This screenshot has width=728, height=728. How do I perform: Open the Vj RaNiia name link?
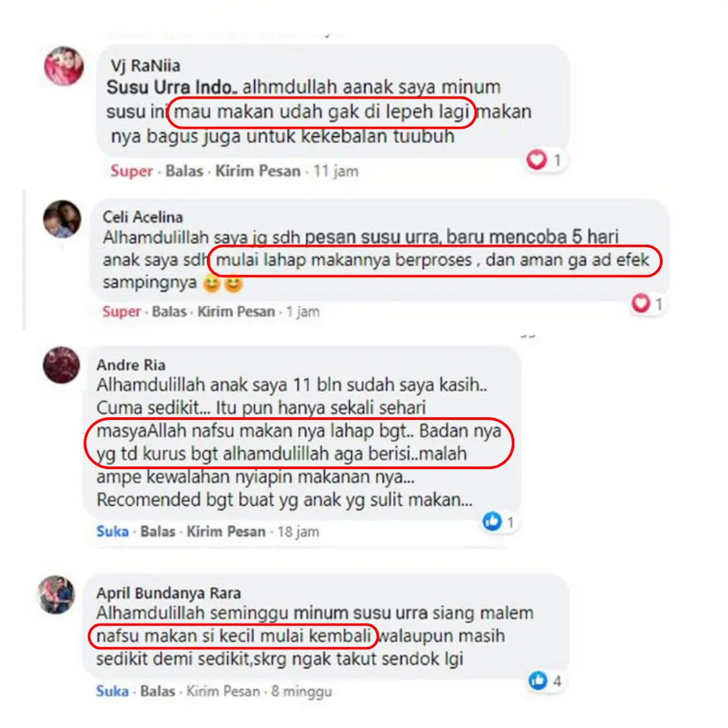tap(146, 65)
